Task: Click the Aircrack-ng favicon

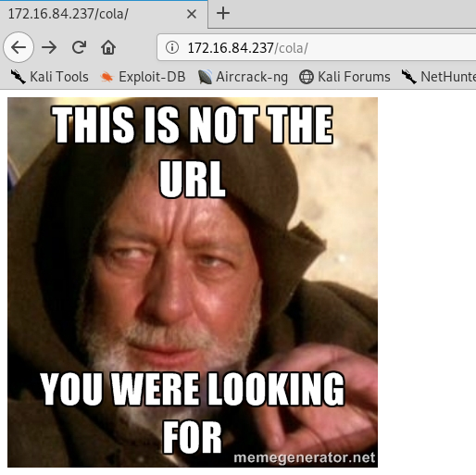Action: (x=205, y=77)
